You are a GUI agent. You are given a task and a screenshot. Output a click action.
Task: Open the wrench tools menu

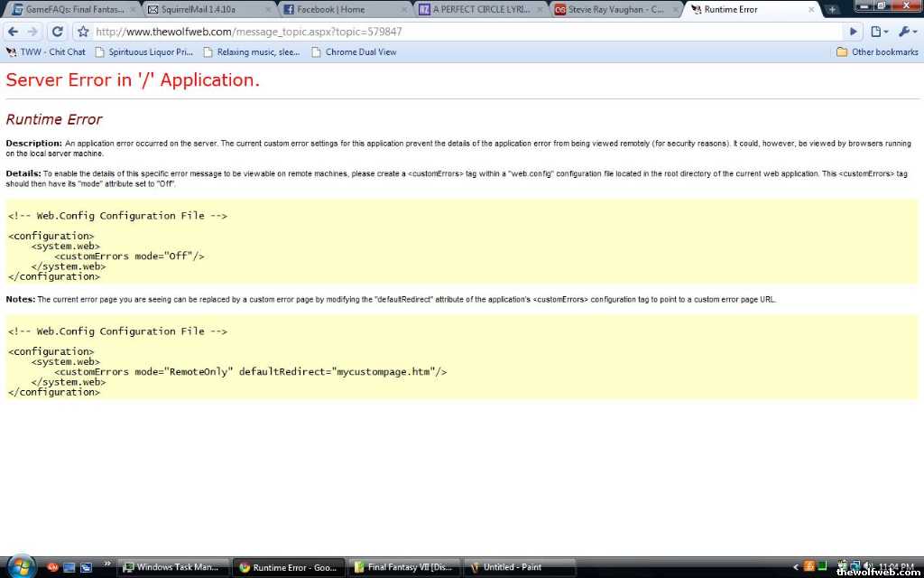point(907,32)
